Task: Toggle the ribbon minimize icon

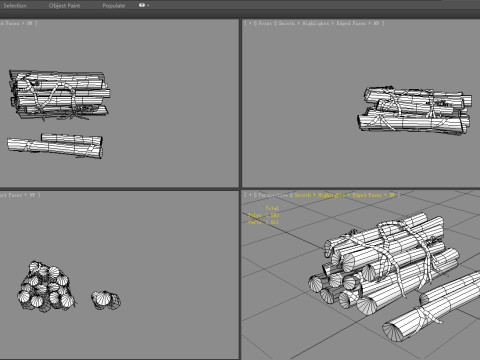Action: 142,5
